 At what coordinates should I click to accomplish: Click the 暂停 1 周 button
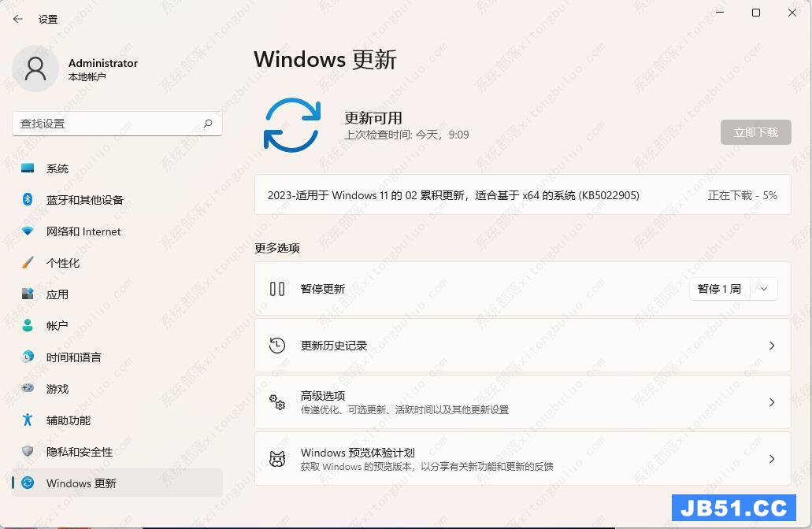pyautogui.click(x=719, y=289)
